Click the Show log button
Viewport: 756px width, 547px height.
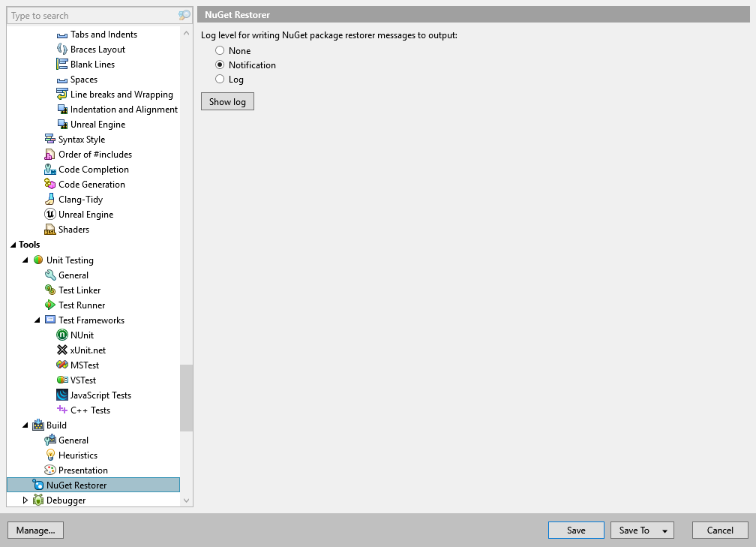tap(227, 101)
